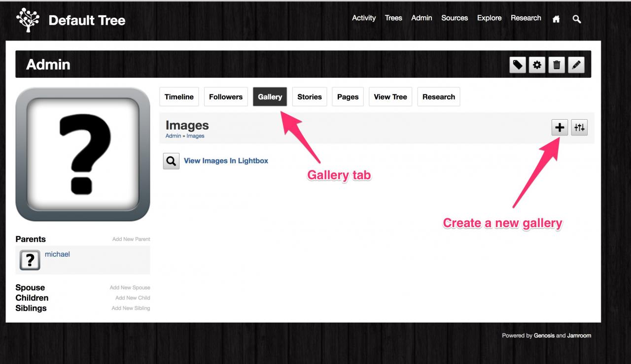
Task: Click Add New Parent link
Action: [131, 239]
